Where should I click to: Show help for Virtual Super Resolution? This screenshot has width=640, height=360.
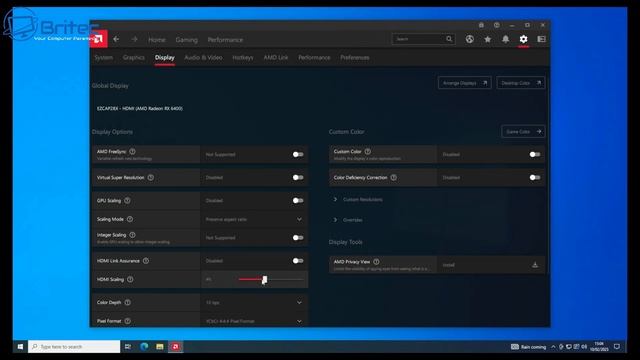151,178
